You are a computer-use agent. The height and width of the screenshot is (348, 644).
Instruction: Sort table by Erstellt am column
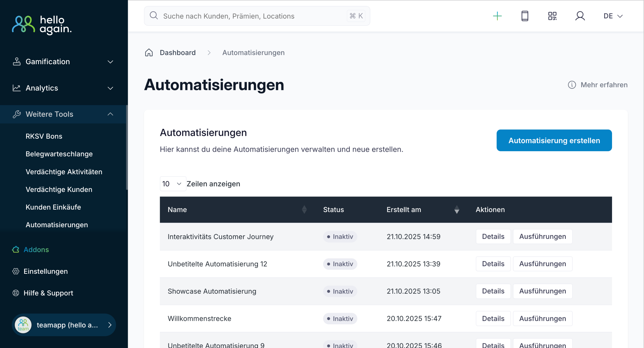[x=457, y=210]
